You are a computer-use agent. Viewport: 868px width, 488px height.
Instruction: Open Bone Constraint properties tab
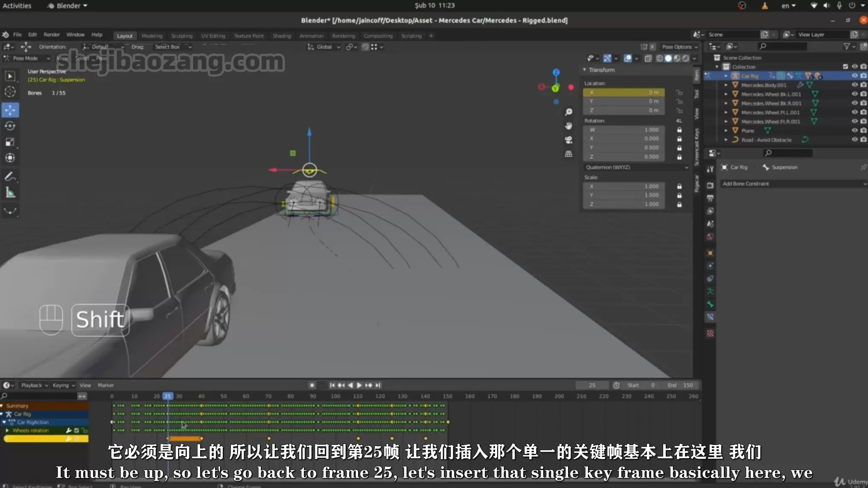pos(710,317)
